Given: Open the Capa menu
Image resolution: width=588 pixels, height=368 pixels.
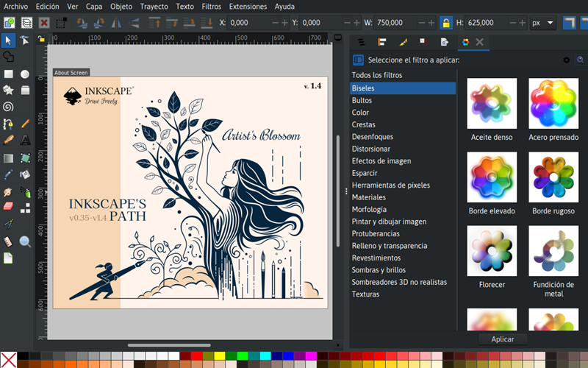Looking at the screenshot, I should coord(94,7).
